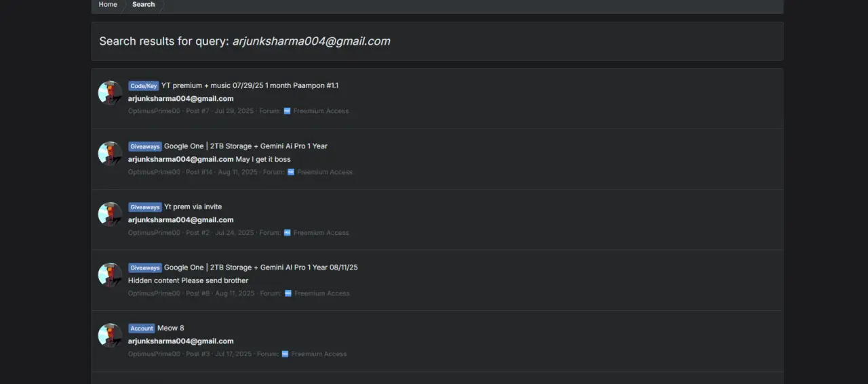Open avatar beside the Hidden content result

110,275
